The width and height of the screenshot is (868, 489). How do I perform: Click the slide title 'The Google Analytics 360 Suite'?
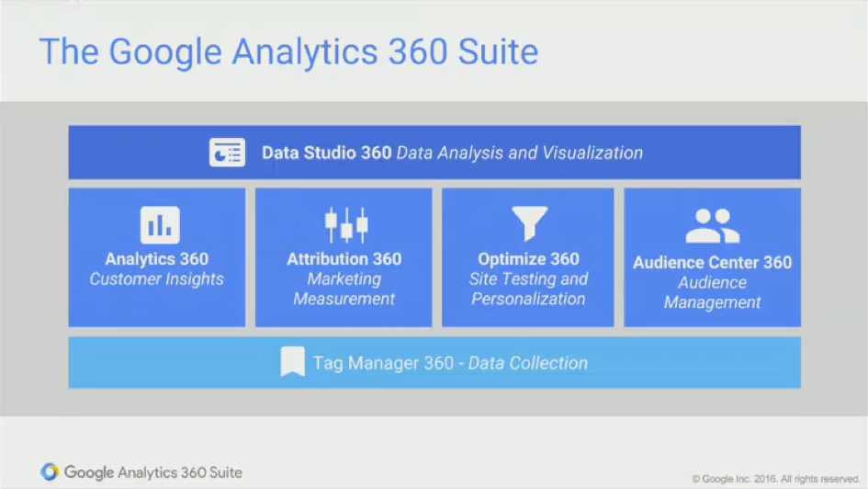[x=288, y=51]
